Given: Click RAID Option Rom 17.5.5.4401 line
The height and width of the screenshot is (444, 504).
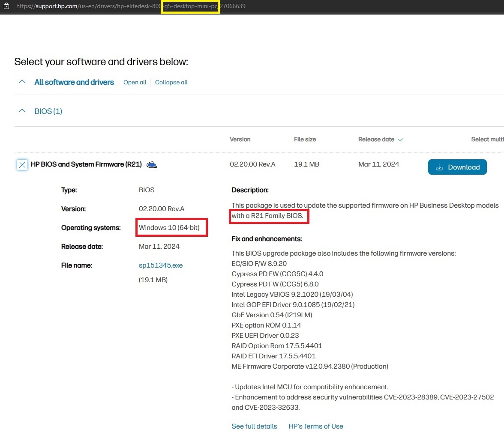Looking at the screenshot, I should click(x=277, y=346).
